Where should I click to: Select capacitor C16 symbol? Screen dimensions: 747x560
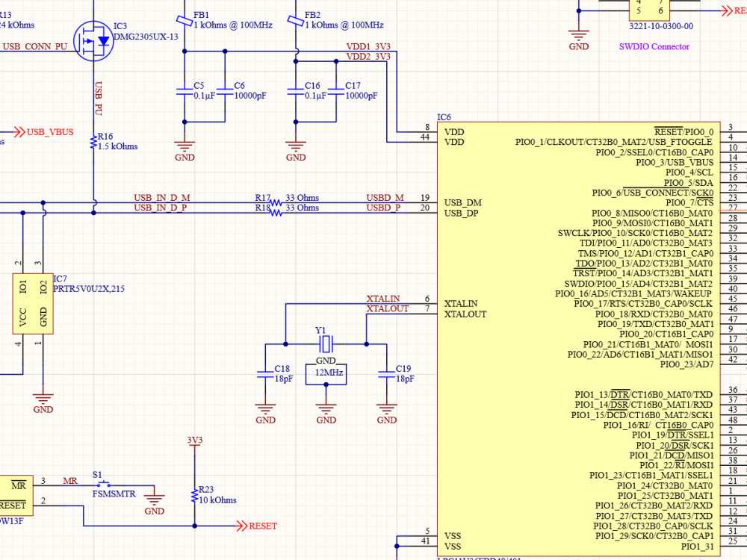click(x=296, y=91)
